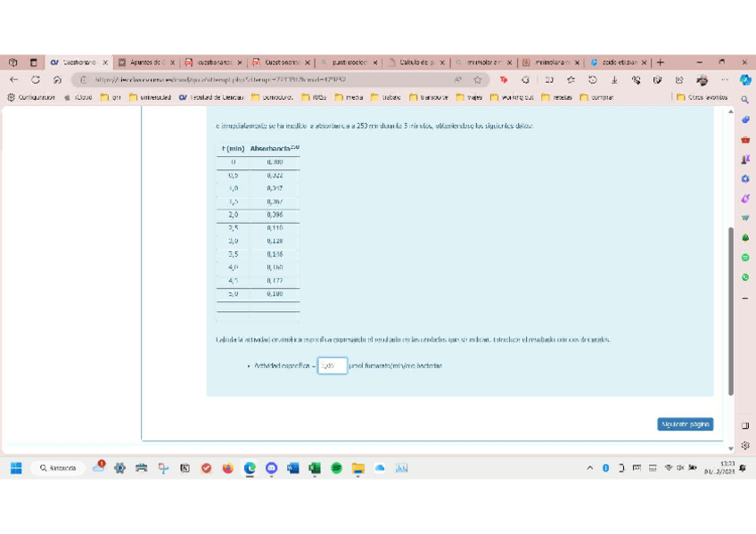The width and height of the screenshot is (756, 534).
Task: Launch Spotify from the taskbar
Action: tap(337, 468)
